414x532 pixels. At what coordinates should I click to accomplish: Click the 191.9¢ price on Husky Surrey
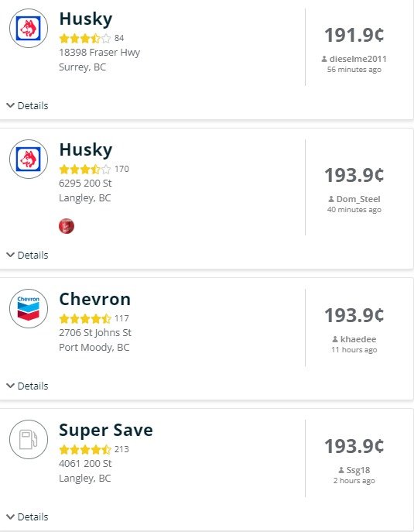354,35
